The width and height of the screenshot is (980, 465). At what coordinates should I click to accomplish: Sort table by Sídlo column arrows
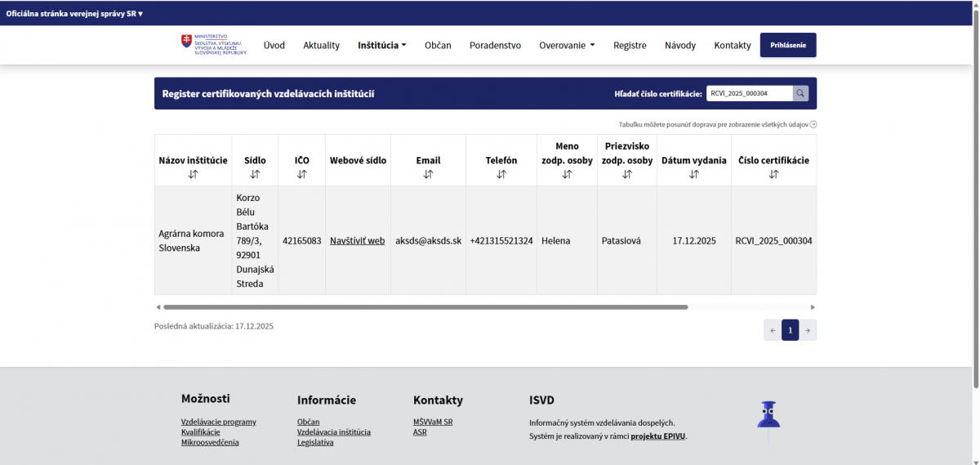(x=255, y=174)
